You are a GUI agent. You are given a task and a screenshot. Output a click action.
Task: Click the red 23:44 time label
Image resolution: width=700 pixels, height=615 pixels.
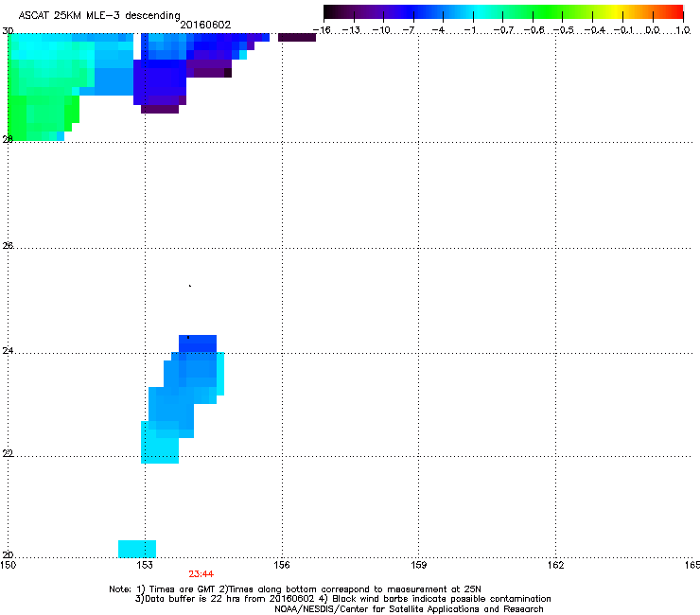[201, 574]
